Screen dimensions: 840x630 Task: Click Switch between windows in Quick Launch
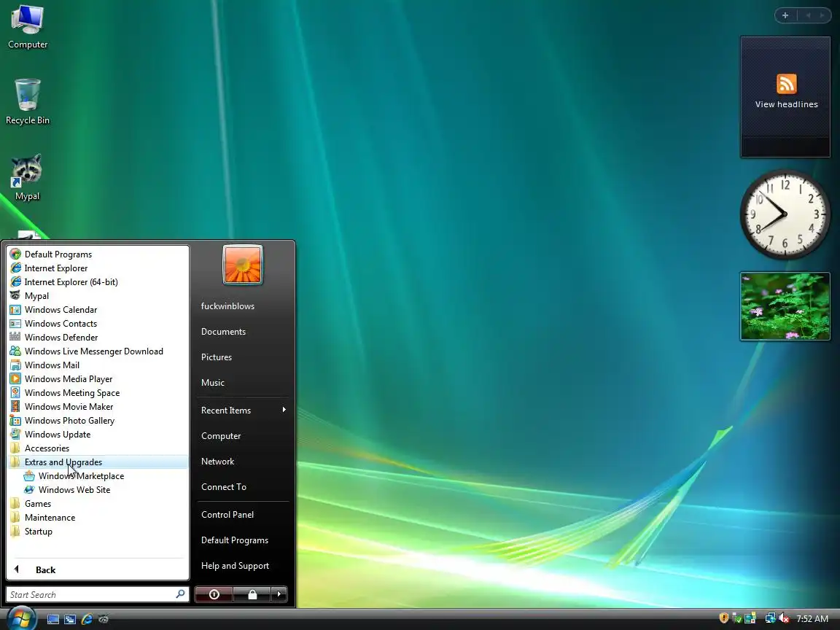pyautogui.click(x=70, y=619)
